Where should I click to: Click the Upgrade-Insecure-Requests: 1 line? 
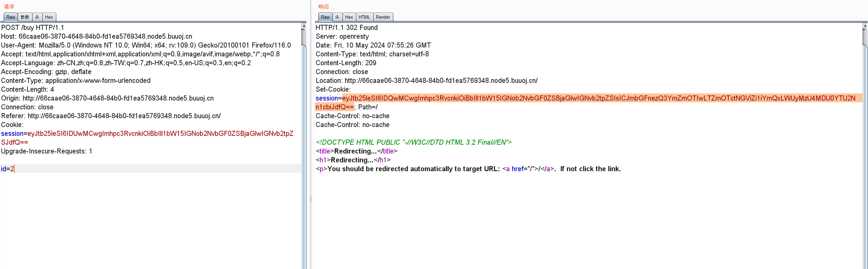pyautogui.click(x=46, y=151)
